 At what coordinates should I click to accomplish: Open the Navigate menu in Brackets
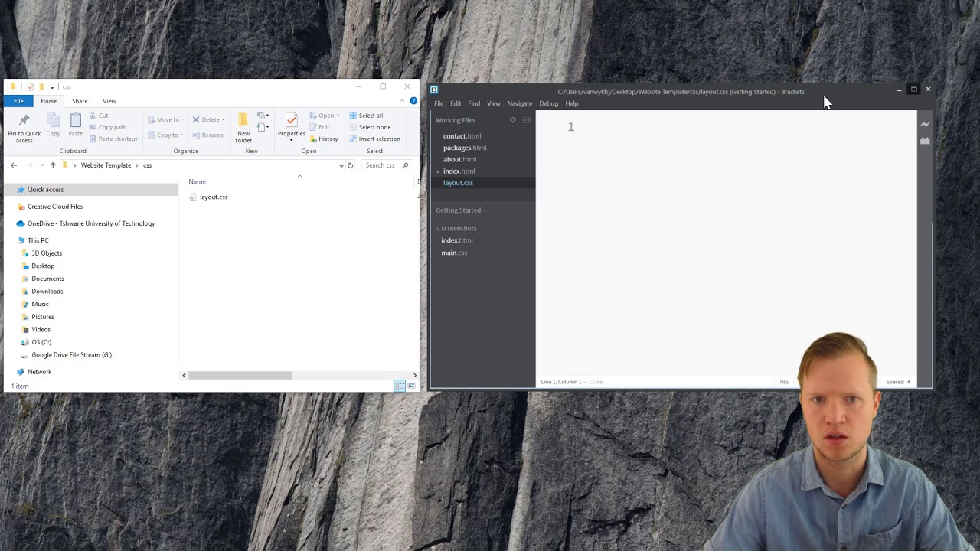(520, 103)
